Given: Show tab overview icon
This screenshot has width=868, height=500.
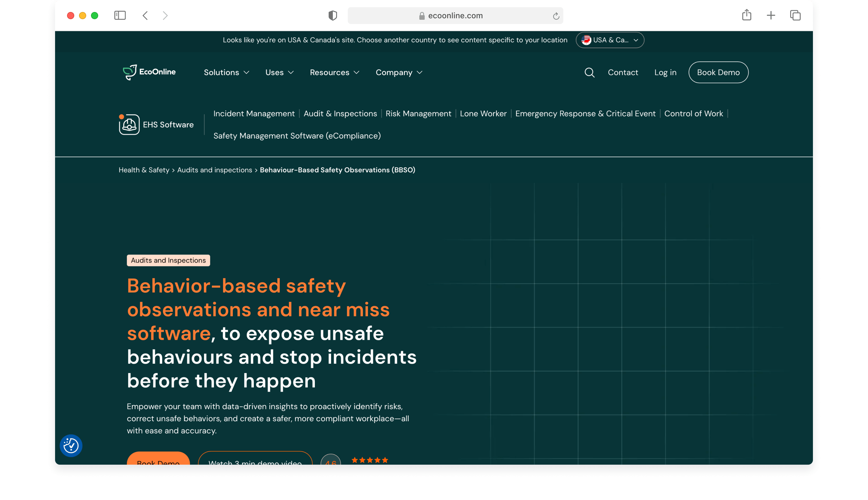Looking at the screenshot, I should point(795,16).
